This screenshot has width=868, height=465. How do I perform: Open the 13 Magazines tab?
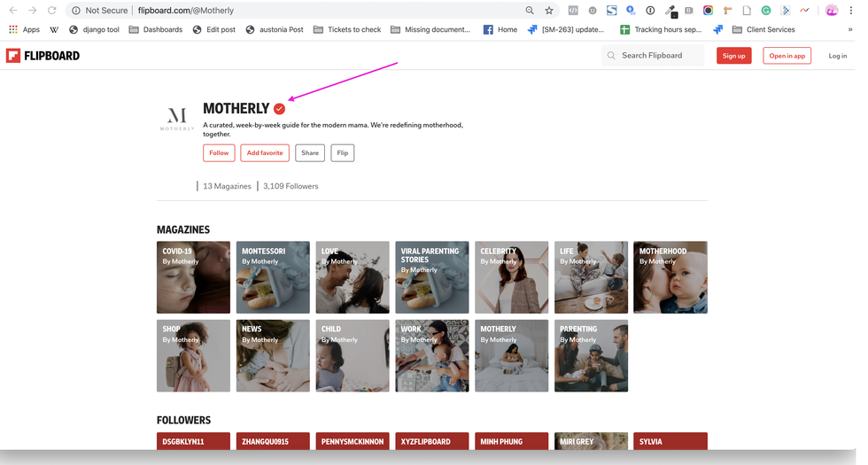click(227, 186)
